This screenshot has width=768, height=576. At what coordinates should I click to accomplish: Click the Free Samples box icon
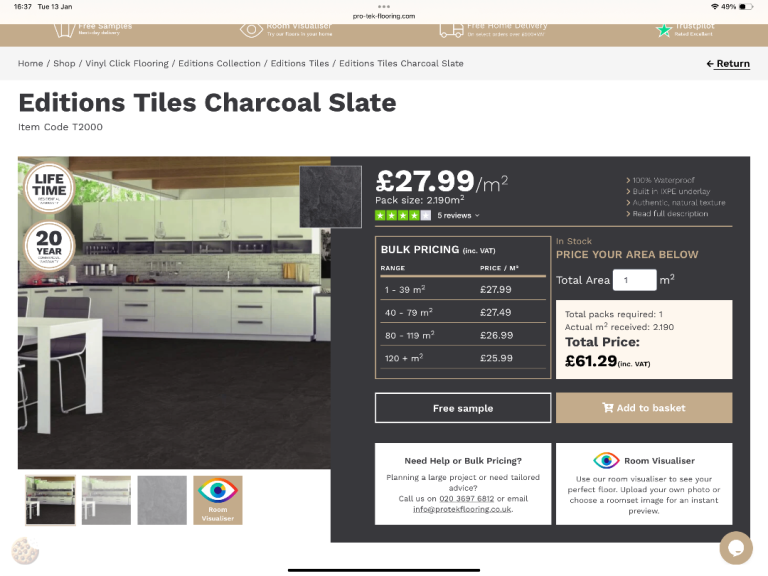coord(64,30)
